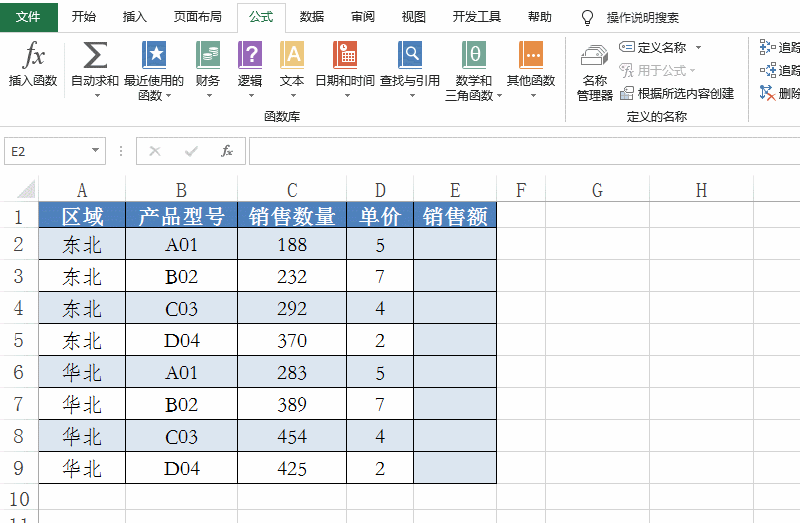
Task: Select the D04 cell in row 9
Action: point(182,468)
